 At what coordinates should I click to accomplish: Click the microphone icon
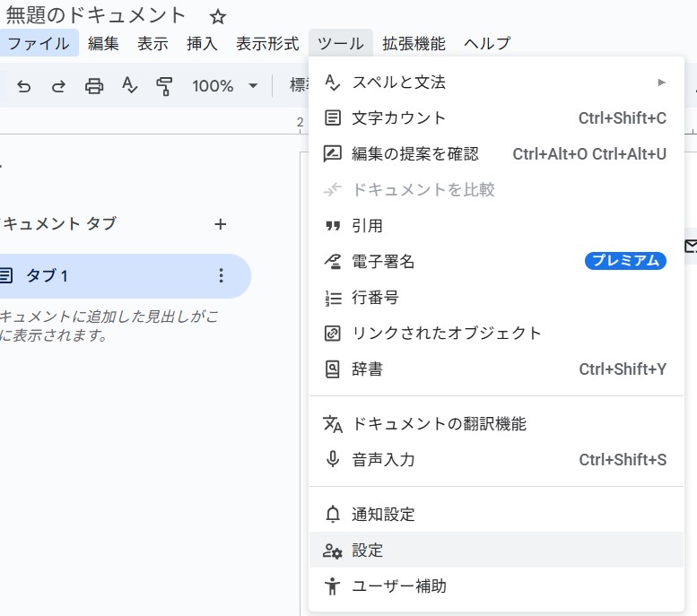pos(333,459)
